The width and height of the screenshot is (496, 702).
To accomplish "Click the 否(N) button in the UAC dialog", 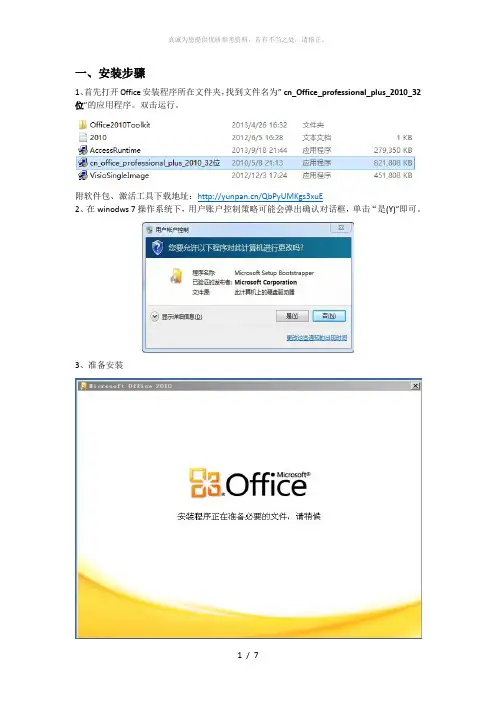I will (329, 316).
